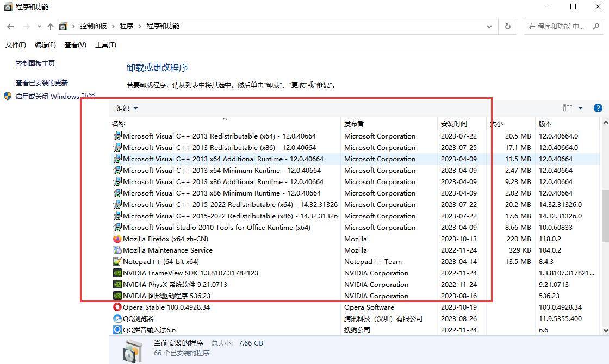Click icon of Visual C++ 2013 Redistributable (x86)
Viewport: 609px width, 364px height.
click(117, 147)
